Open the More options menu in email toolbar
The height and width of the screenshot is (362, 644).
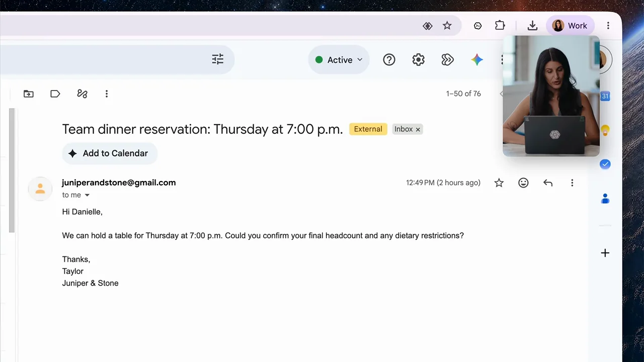(x=107, y=94)
